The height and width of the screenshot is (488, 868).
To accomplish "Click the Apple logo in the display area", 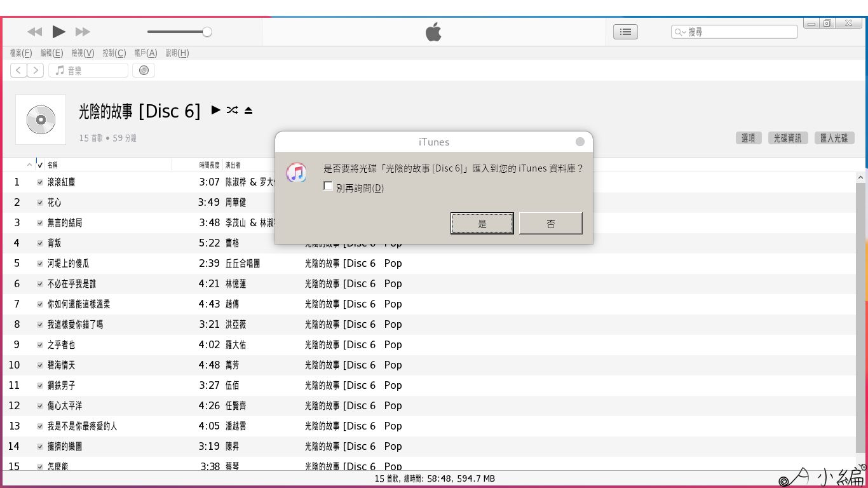I will coord(433,31).
